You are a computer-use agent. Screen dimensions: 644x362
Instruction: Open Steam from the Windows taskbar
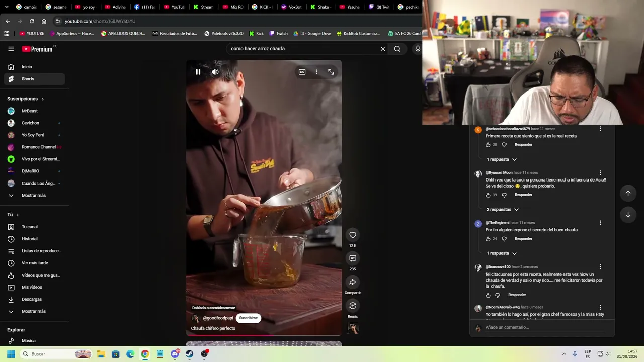(189, 354)
